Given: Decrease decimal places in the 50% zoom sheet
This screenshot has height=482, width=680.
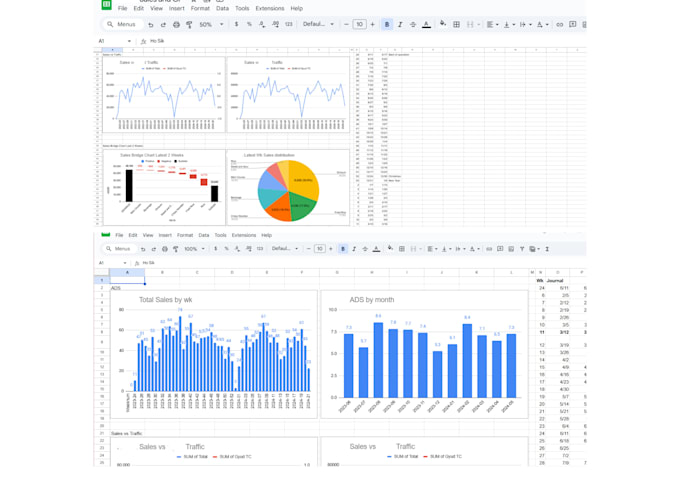Looking at the screenshot, I should (x=262, y=24).
